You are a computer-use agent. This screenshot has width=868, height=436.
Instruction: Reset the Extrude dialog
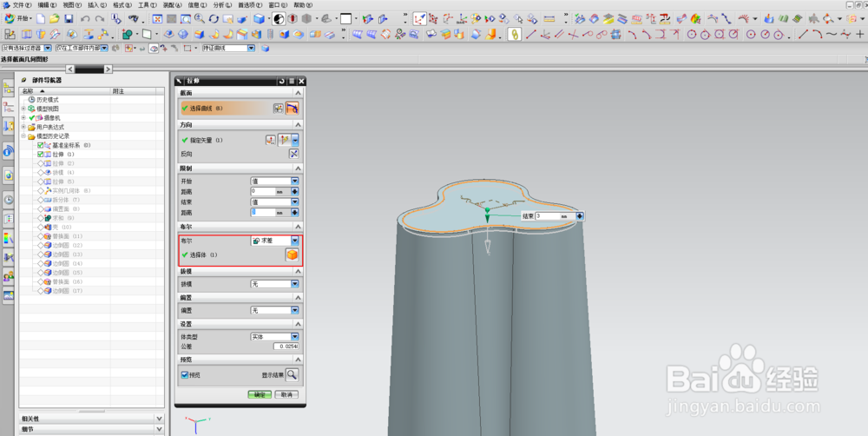click(x=281, y=81)
